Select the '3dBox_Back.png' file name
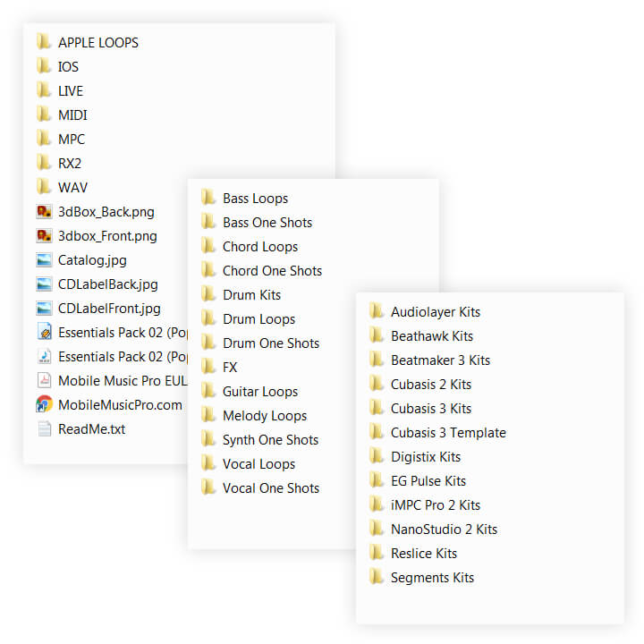Screen dimensions: 644x644 [106, 212]
